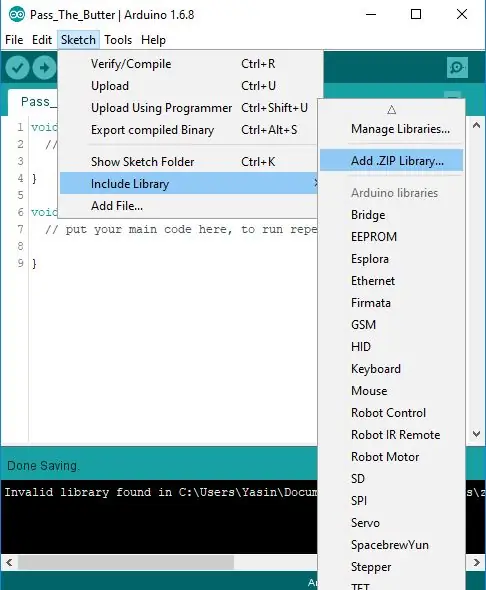Select Add .ZIP Library...

(391, 161)
